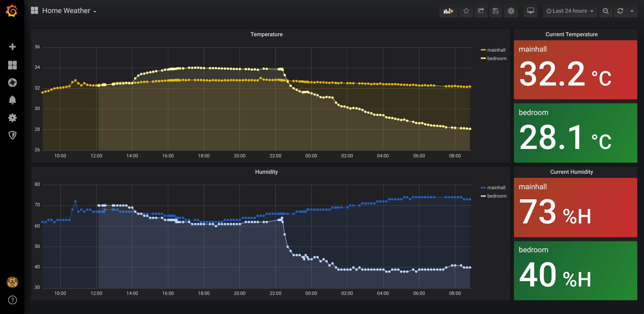The height and width of the screenshot is (314, 644).
Task: Open the Home Weather dashboard dropdown
Action: pyautogui.click(x=69, y=11)
